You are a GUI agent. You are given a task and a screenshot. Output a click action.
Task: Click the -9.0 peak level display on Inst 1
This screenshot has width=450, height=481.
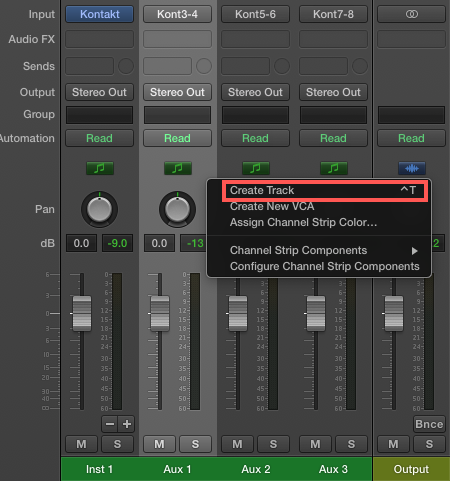(x=117, y=243)
